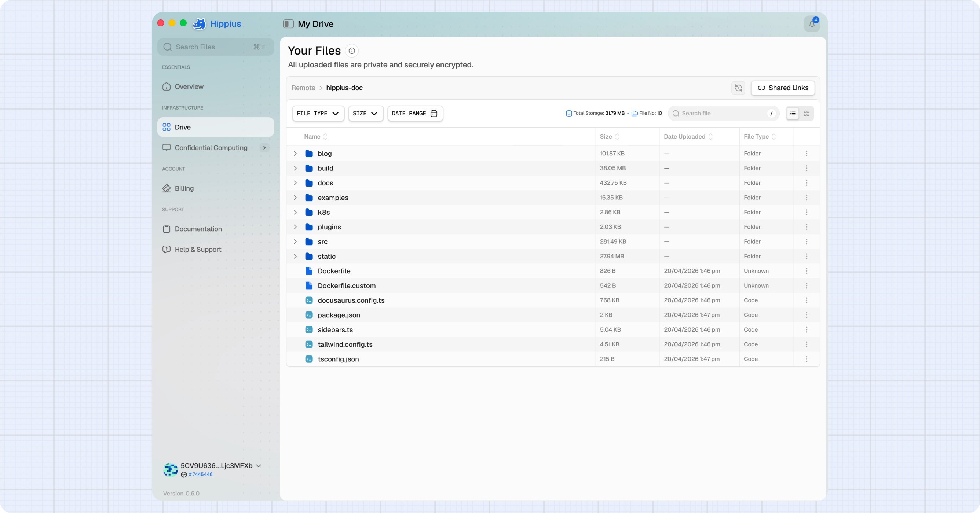Open the more options menu for examples
This screenshot has height=513, width=980.
(806, 198)
